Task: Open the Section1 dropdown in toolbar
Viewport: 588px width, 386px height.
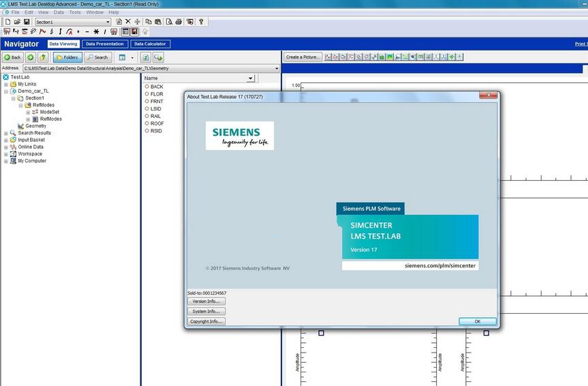Action: tap(108, 22)
